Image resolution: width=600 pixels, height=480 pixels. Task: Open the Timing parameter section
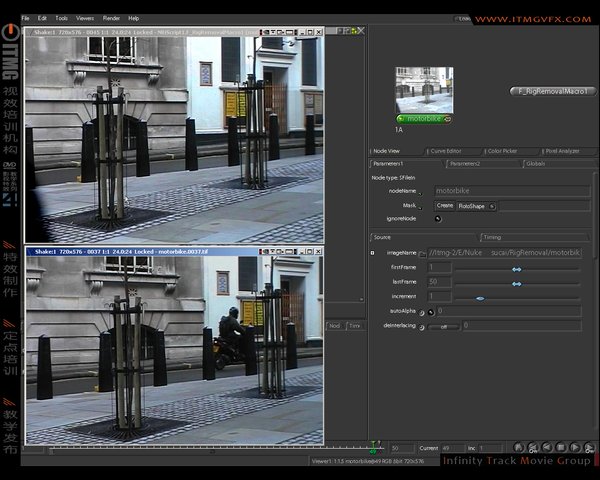[x=492, y=238]
